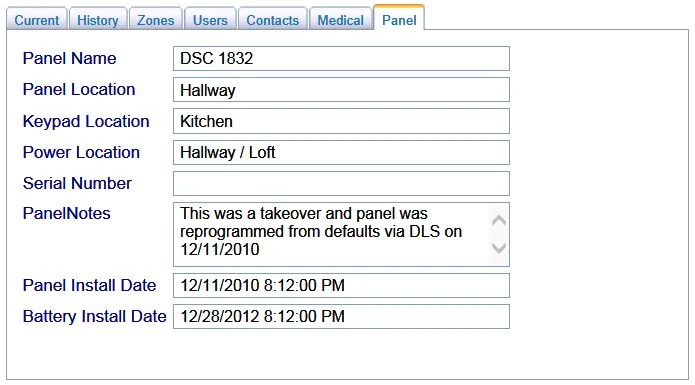Image resolution: width=695 pixels, height=385 pixels.
Task: Click the empty Serial Number field
Action: coord(341,183)
